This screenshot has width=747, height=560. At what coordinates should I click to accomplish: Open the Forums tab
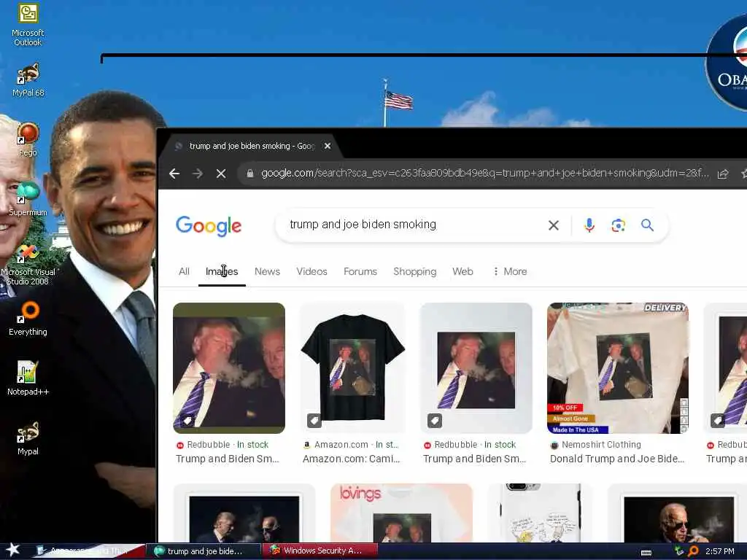[x=360, y=271]
